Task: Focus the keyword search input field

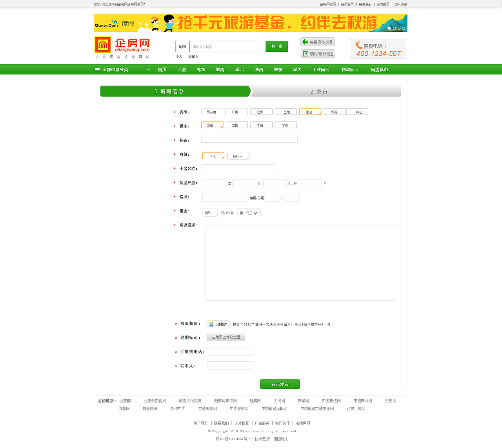Action: 227,47
